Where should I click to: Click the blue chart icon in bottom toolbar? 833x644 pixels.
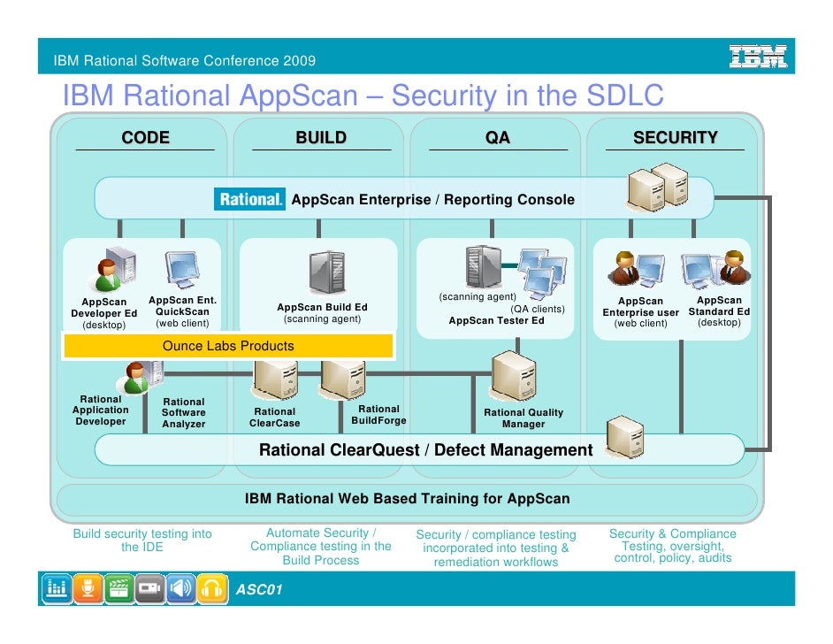coord(57,589)
